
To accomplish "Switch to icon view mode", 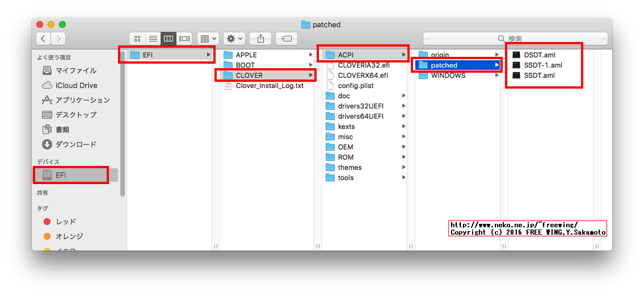I will (137, 39).
